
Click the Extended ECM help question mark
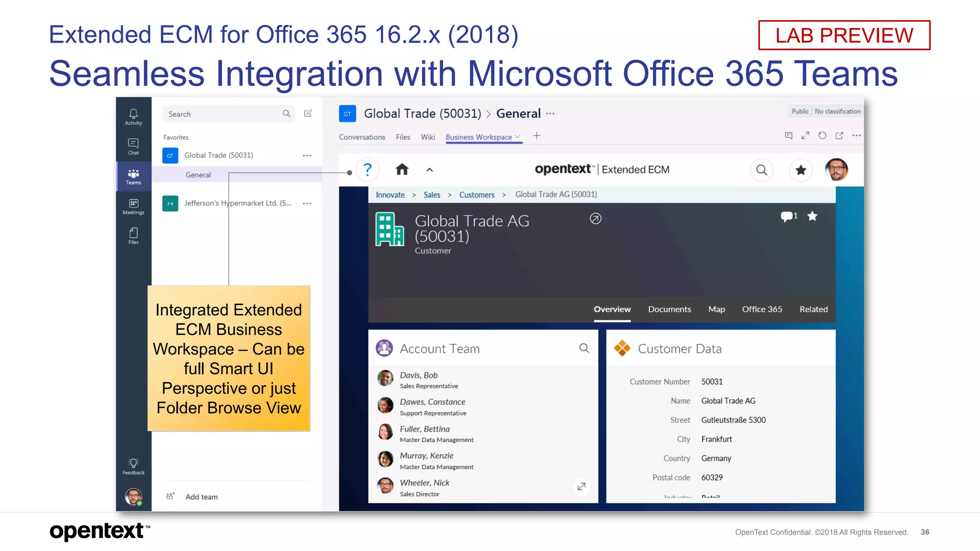(367, 169)
